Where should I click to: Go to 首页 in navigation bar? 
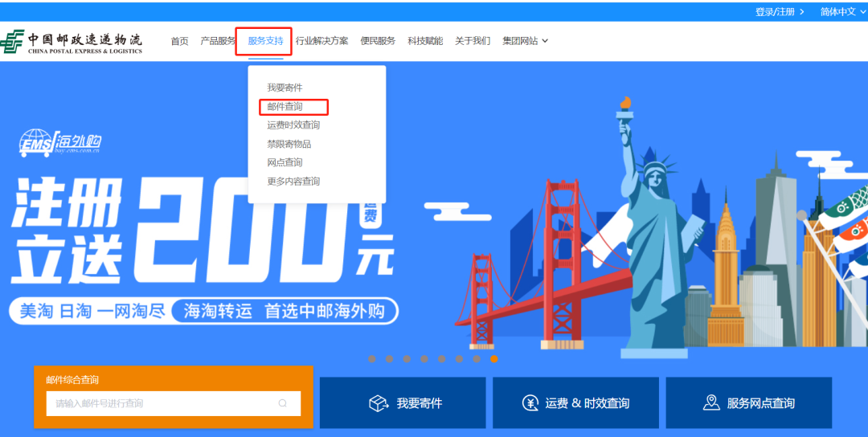click(179, 41)
